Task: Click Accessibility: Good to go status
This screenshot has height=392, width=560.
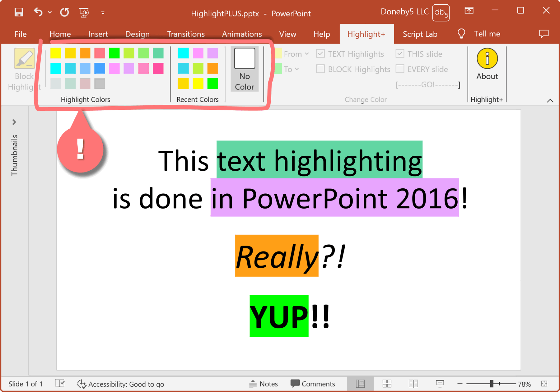Action: click(x=121, y=384)
